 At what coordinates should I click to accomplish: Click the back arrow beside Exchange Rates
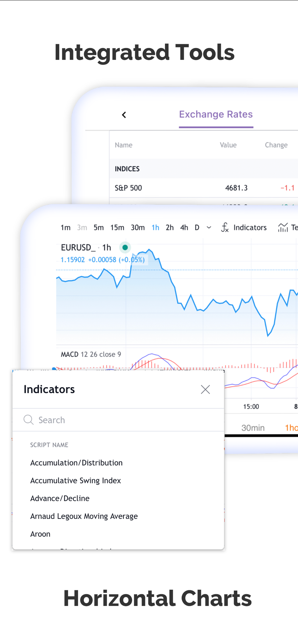click(124, 115)
